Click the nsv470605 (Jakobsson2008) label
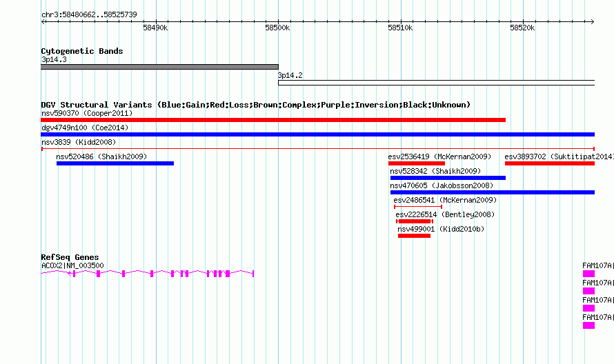The height and width of the screenshot is (364, 614). 442,185
